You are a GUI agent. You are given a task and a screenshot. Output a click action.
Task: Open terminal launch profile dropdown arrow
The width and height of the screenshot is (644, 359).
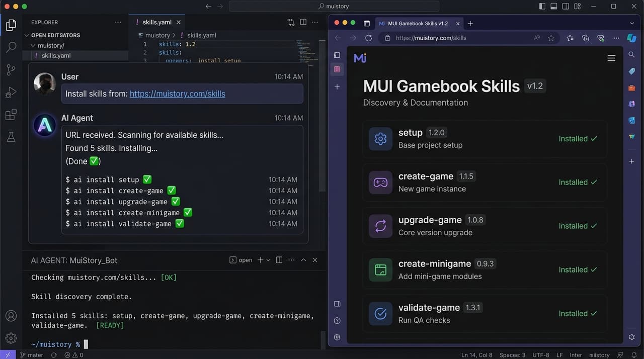click(x=268, y=260)
